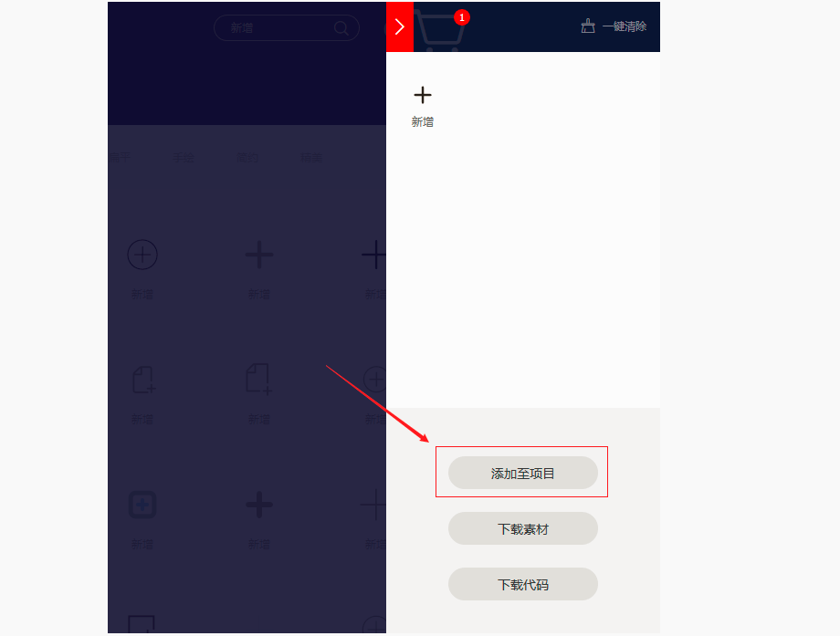The image size is (840, 636).
Task: Switch to the 精美 tab
Action: (311, 158)
